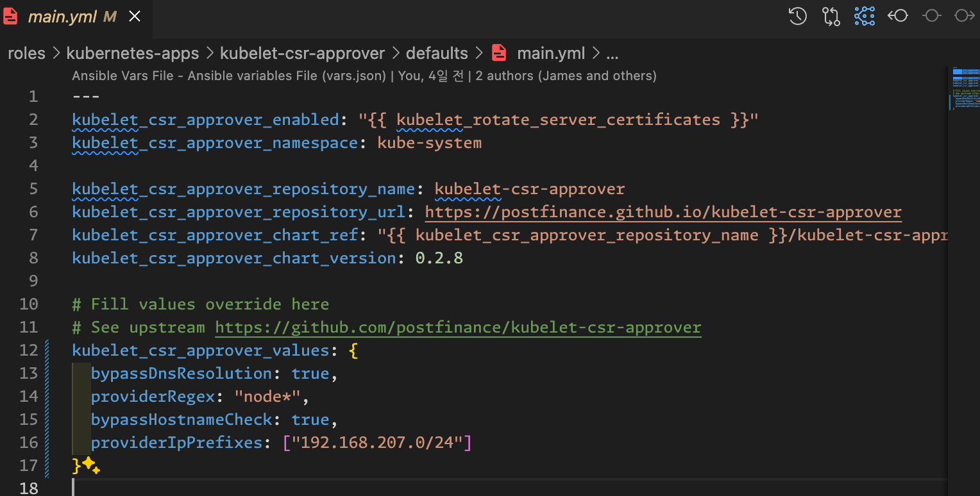Click the Ansible Vars File codelens link
The width and height of the screenshot is (980, 496).
[x=229, y=76]
